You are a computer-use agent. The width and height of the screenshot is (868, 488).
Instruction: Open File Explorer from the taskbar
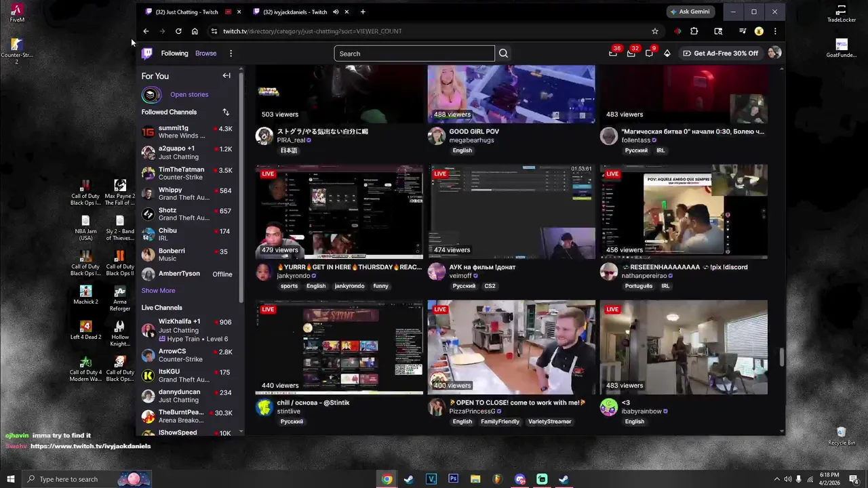tap(475, 479)
